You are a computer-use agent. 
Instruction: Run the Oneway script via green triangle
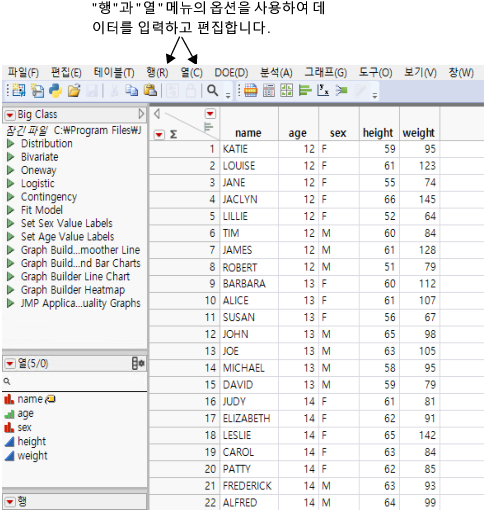(11, 170)
